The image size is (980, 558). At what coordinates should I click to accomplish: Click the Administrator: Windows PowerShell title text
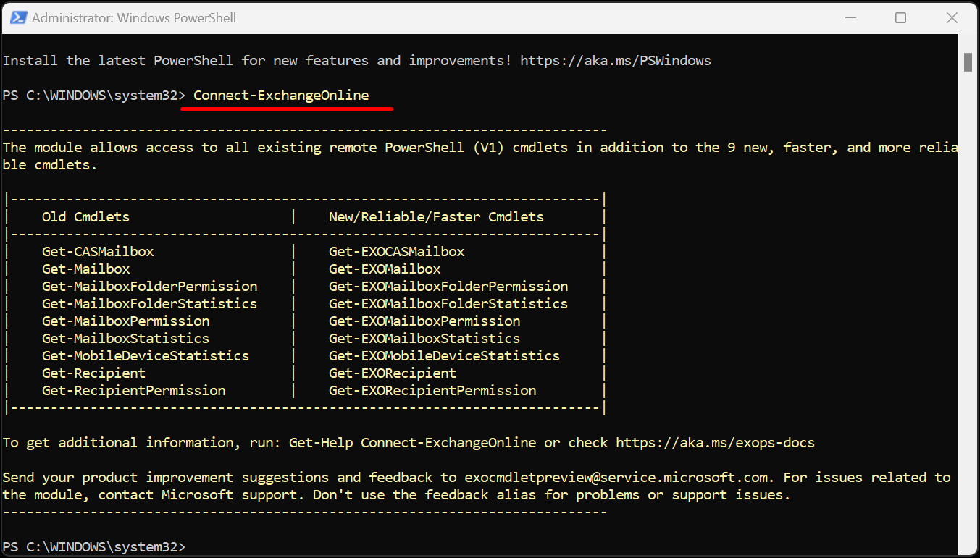tap(134, 17)
